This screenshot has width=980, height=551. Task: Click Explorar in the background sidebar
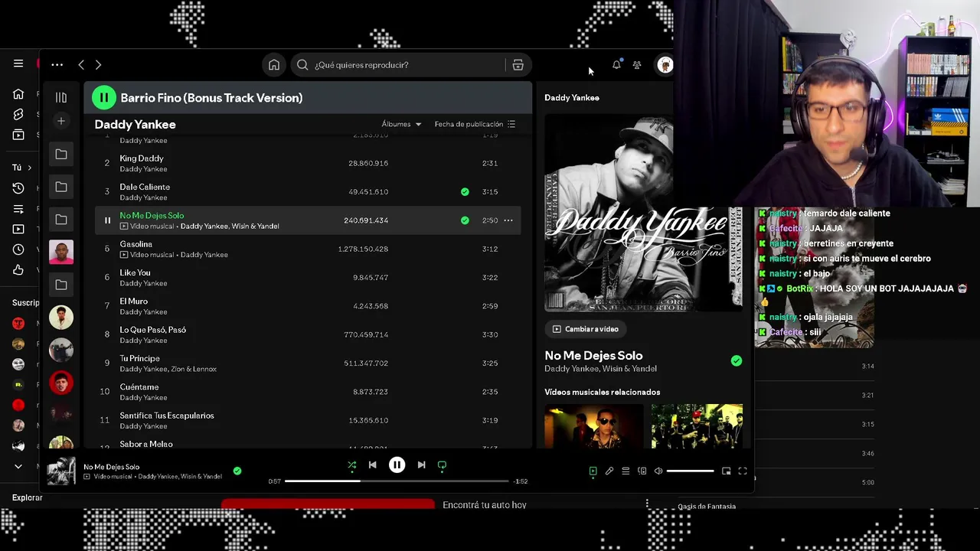click(x=28, y=497)
